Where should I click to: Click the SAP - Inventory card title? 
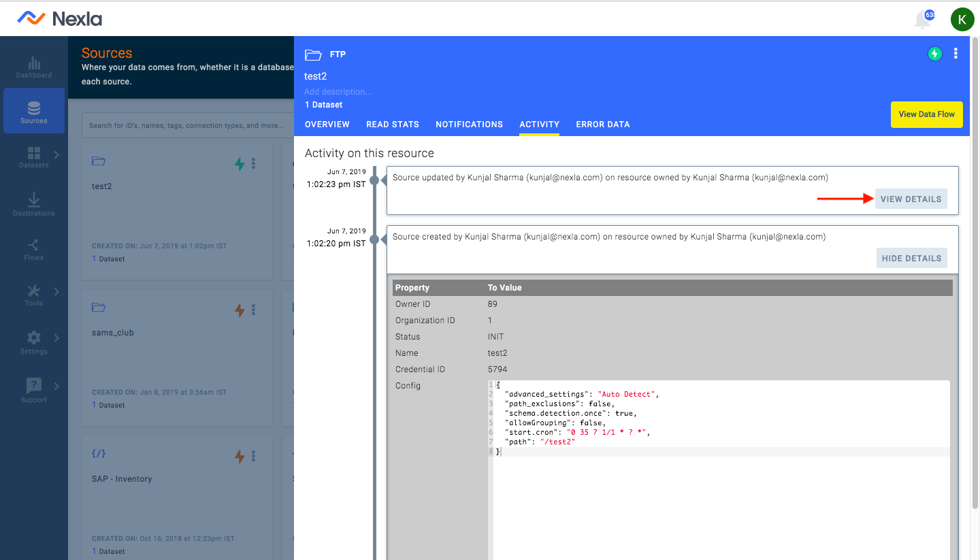[122, 479]
